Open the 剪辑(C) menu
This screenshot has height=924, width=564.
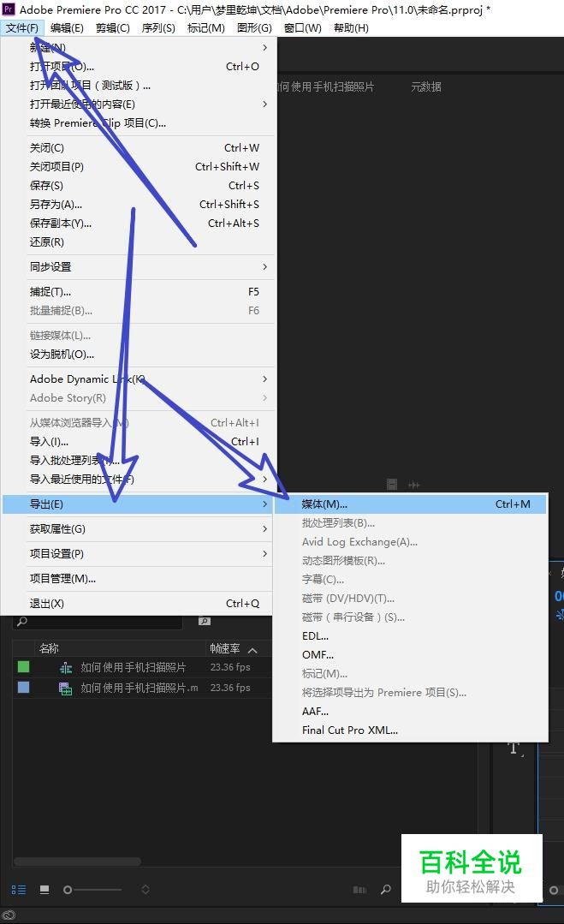point(112,27)
